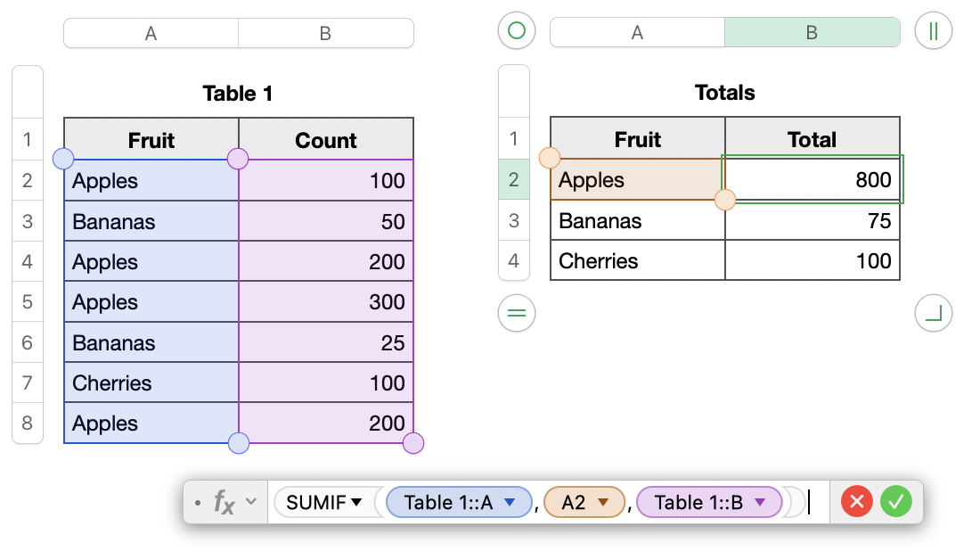
Task: Open the A2 reference token dropdown
Action: point(602,503)
